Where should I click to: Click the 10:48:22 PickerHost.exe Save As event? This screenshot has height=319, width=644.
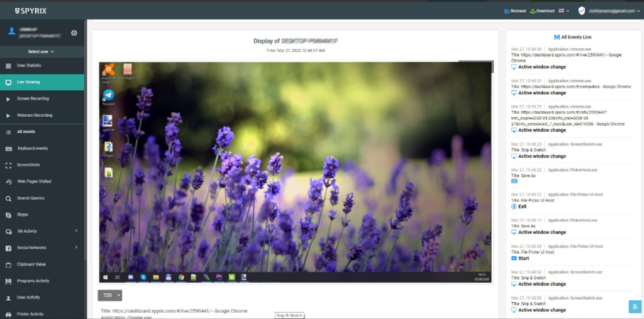coord(573,175)
